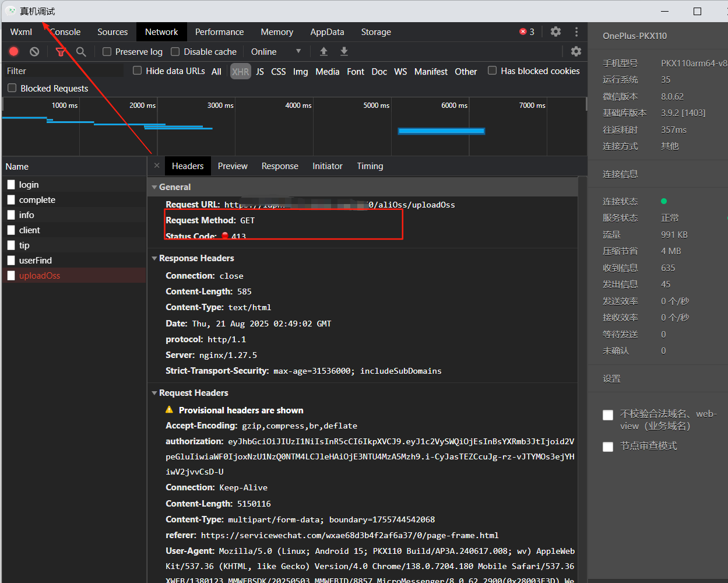Filter requests by Manifest
Screen dimensions: 728x583
point(431,72)
